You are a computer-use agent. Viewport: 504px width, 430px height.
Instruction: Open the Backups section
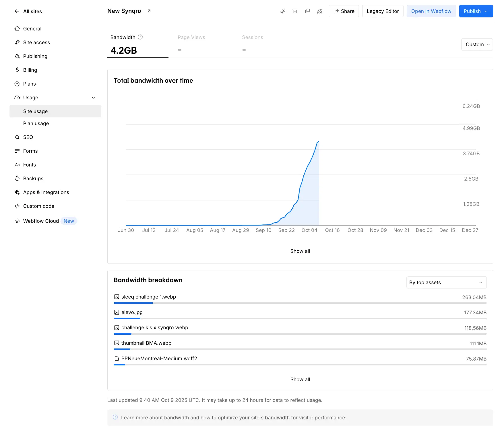pos(33,178)
